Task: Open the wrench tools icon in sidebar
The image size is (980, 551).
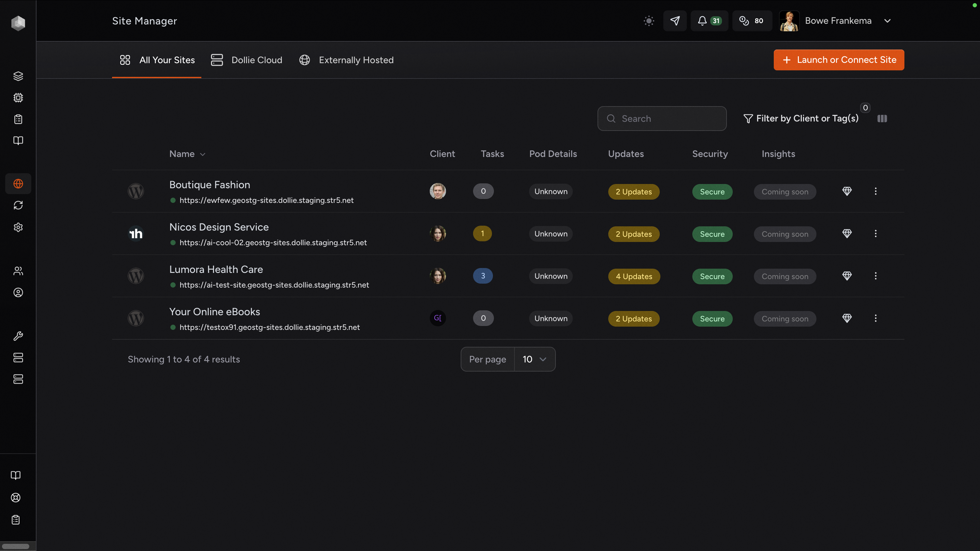Action: [18, 336]
